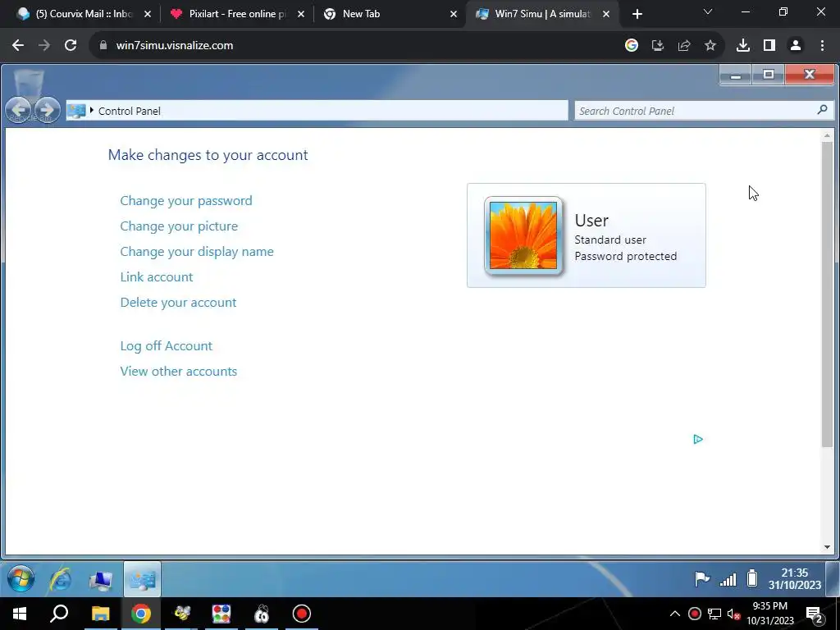
Task: Click Show desktop strip in Win7 taskbar
Action: click(832, 579)
